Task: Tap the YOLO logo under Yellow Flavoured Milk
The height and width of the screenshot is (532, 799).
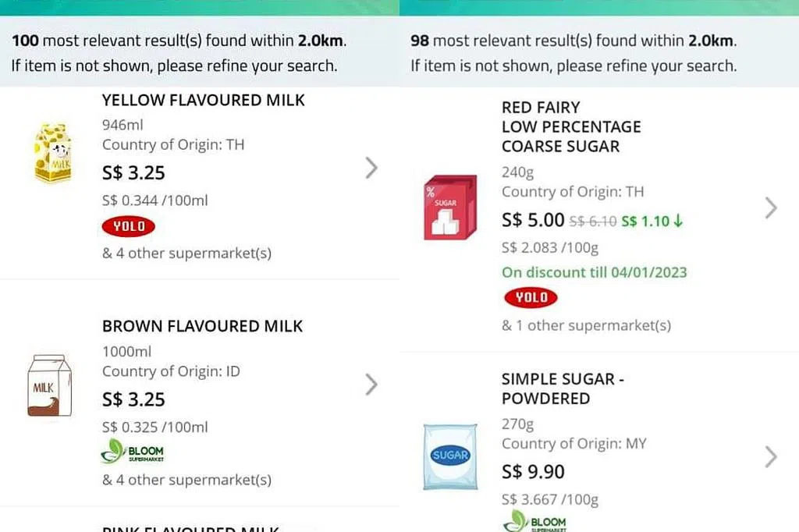Action: pos(129,226)
